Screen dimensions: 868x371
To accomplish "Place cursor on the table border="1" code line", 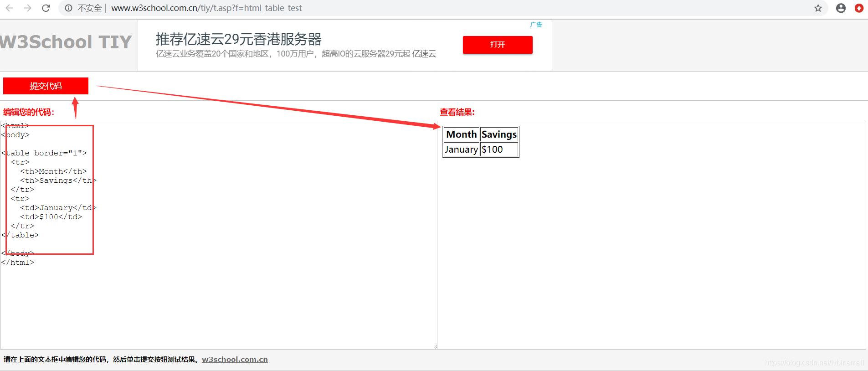I will point(44,153).
